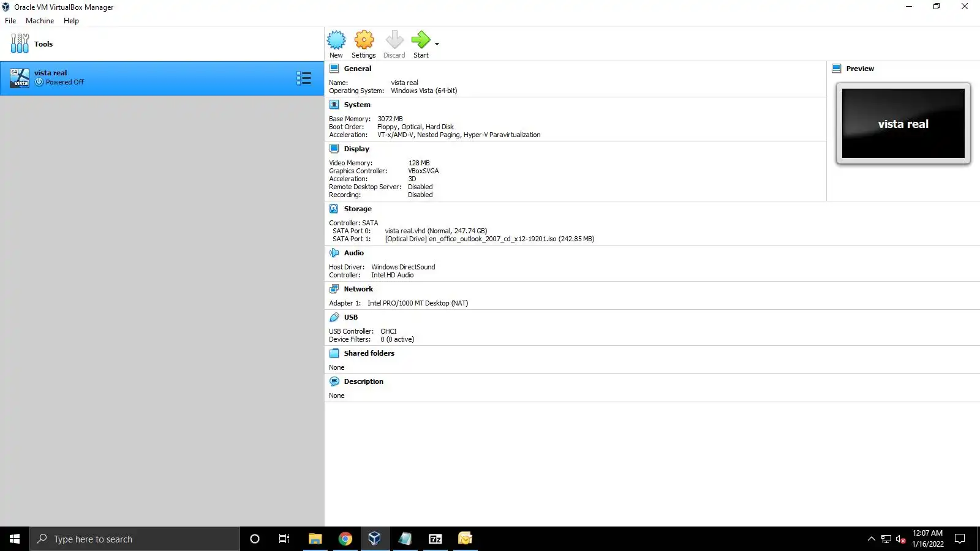This screenshot has width=980, height=551.
Task: Show hidden system tray icons
Action: (872, 539)
